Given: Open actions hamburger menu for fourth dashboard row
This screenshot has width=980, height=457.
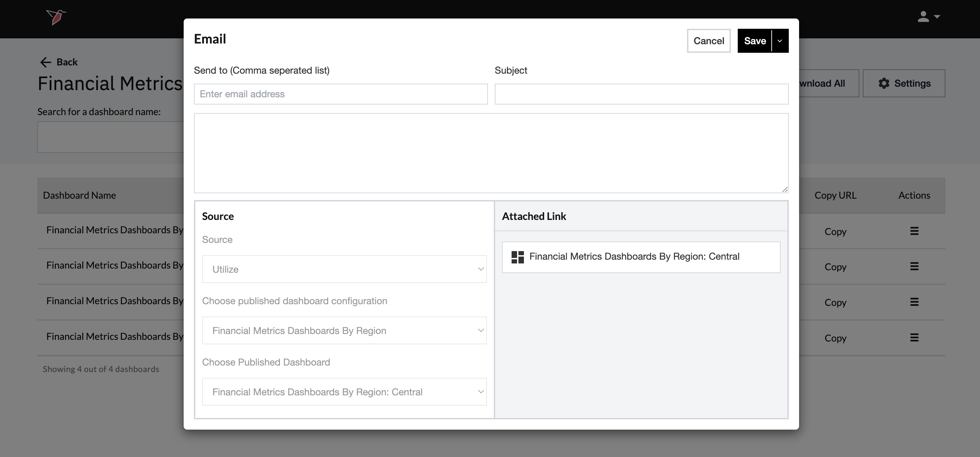Looking at the screenshot, I should click(x=914, y=338).
